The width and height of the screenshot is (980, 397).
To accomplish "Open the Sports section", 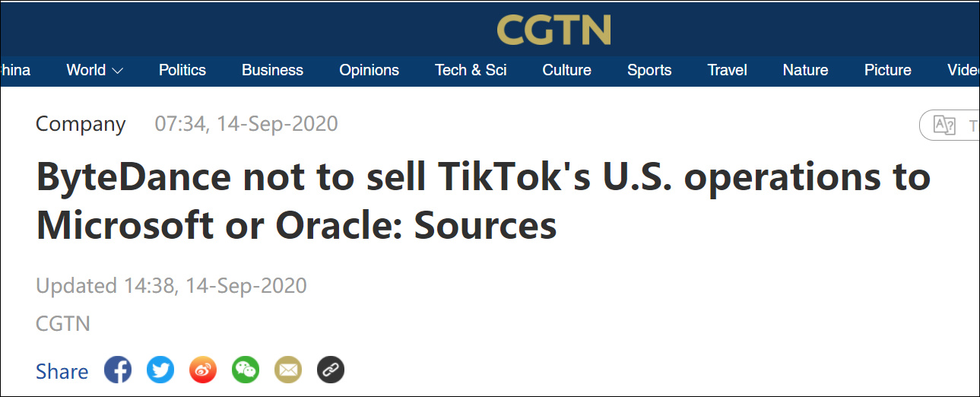I will [x=649, y=70].
